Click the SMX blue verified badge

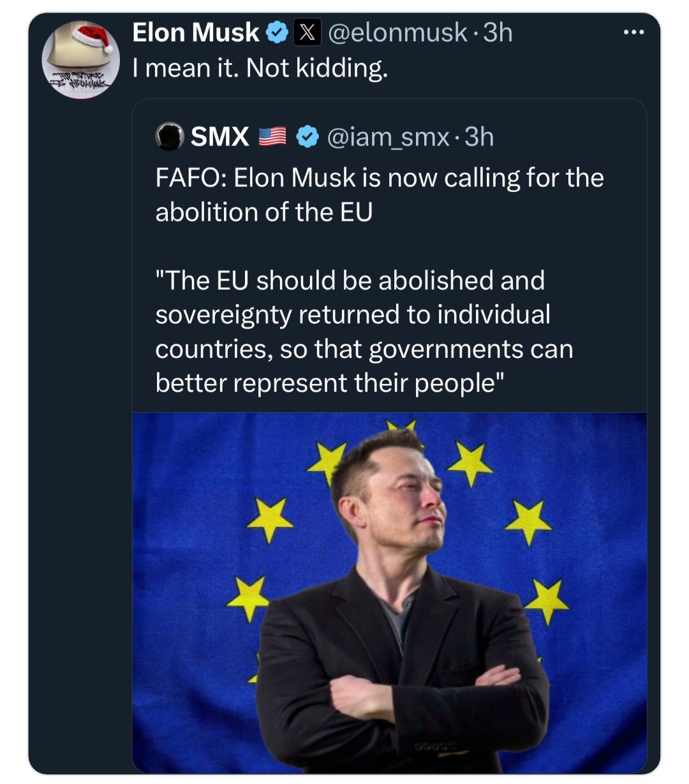[308, 137]
